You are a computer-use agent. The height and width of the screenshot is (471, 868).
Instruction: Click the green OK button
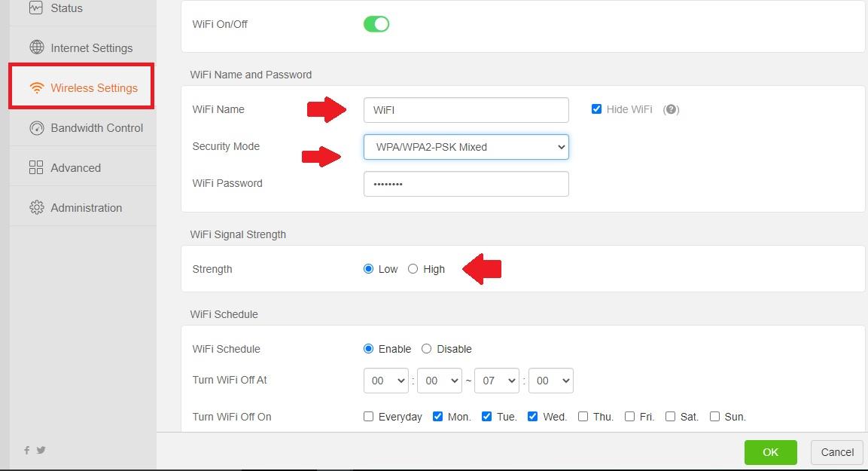click(x=771, y=452)
